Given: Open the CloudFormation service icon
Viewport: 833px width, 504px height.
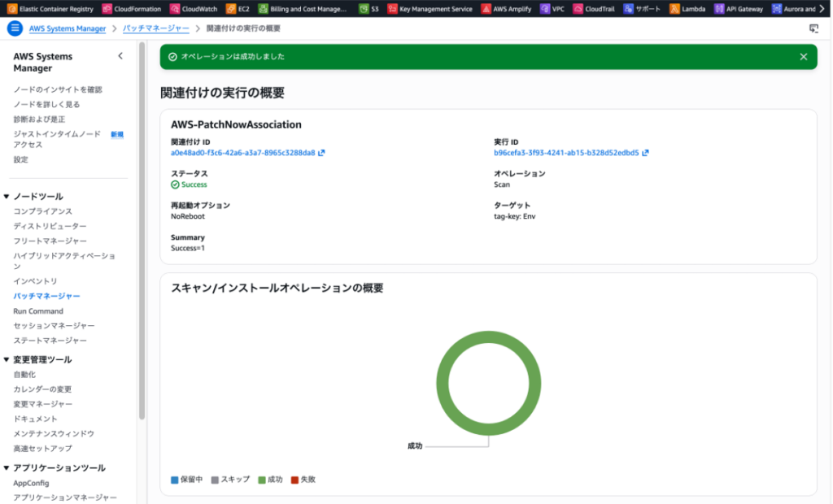Looking at the screenshot, I should 107,8.
